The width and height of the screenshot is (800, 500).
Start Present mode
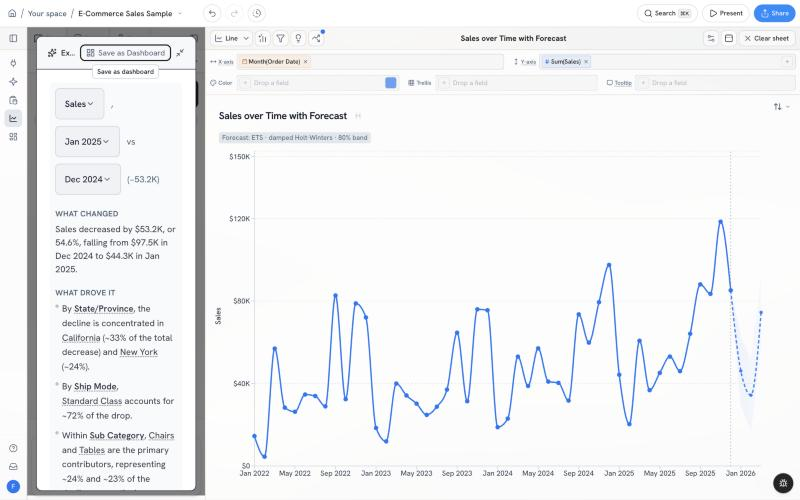click(726, 13)
